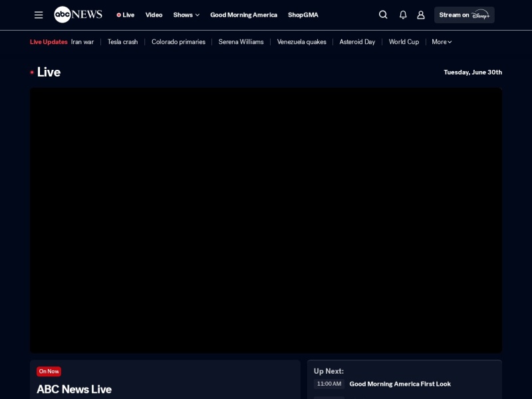The image size is (532, 399).
Task: Click the 11:00 AM time label
Action: tap(329, 384)
